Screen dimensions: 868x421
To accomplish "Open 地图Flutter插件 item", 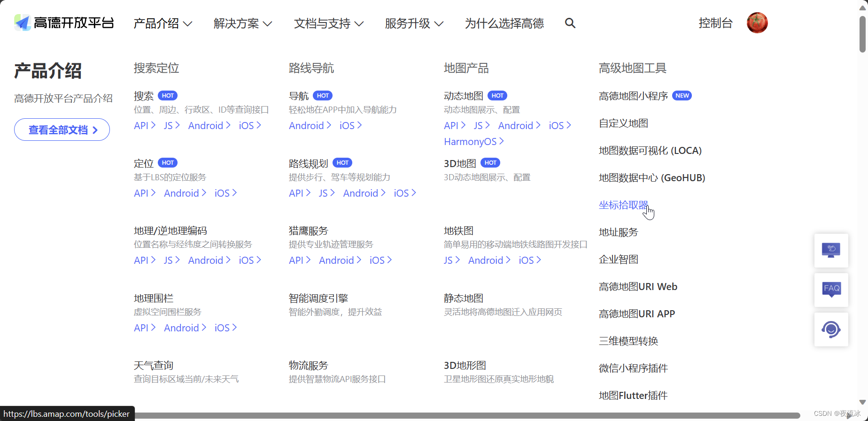I will click(633, 396).
